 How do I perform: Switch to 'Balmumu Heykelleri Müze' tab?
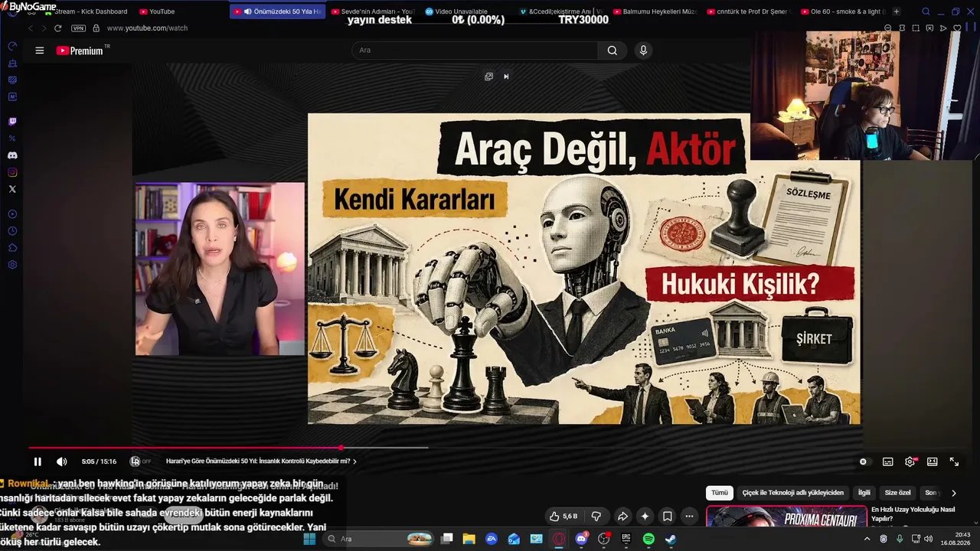pos(655,11)
